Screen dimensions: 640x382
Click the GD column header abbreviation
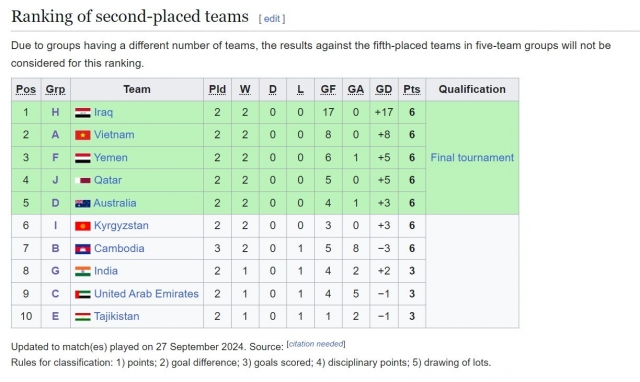pyautogui.click(x=384, y=89)
